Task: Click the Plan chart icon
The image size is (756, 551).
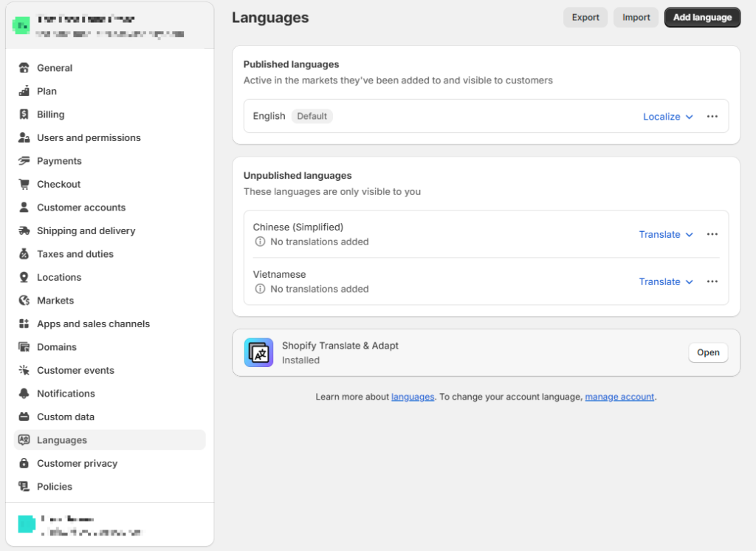Action: 24,91
